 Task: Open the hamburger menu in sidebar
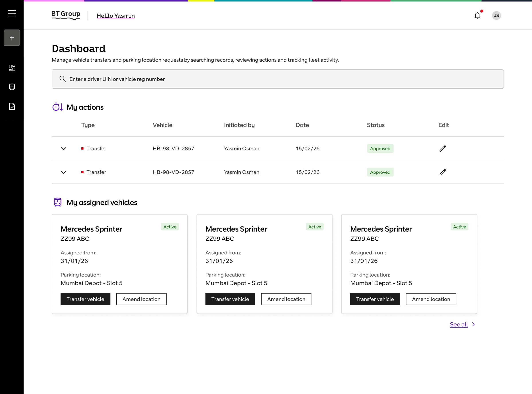click(12, 13)
